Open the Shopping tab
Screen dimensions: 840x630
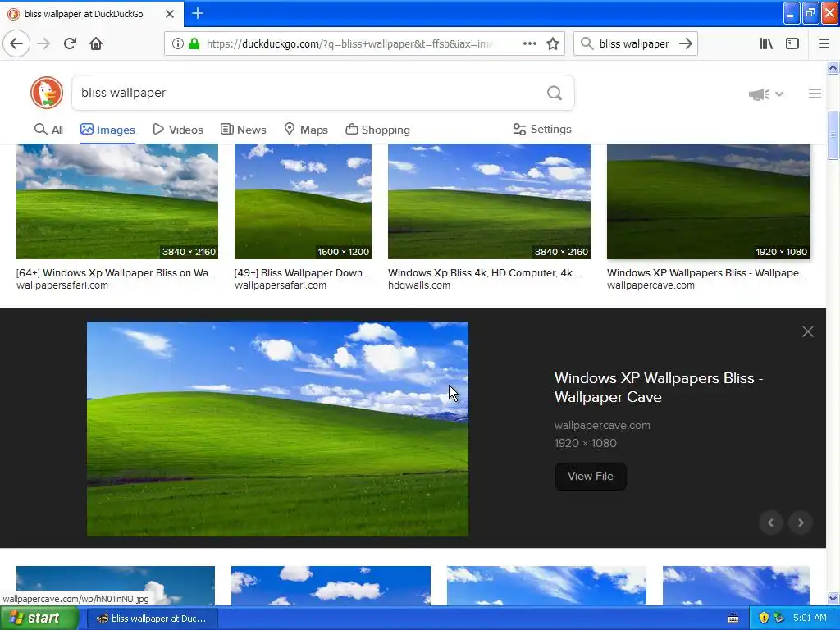click(377, 130)
